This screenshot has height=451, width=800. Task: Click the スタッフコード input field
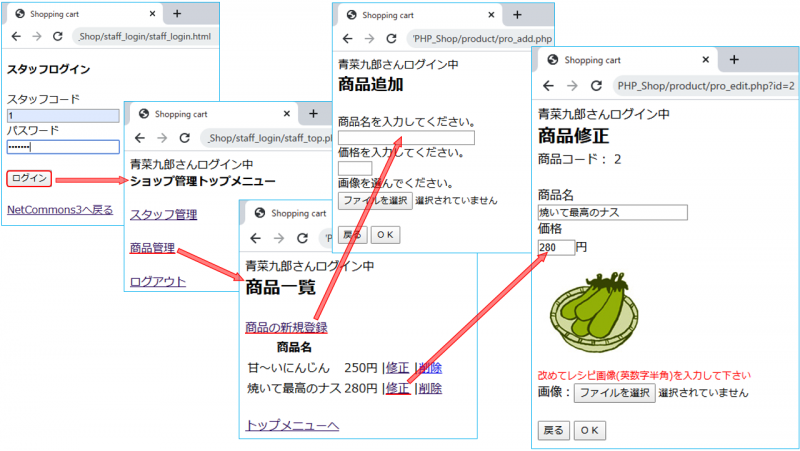(x=62, y=116)
